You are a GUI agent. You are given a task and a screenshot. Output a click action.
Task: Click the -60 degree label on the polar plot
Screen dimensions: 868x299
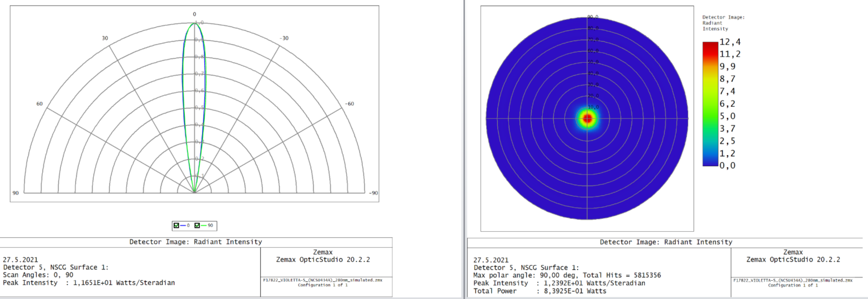[350, 104]
